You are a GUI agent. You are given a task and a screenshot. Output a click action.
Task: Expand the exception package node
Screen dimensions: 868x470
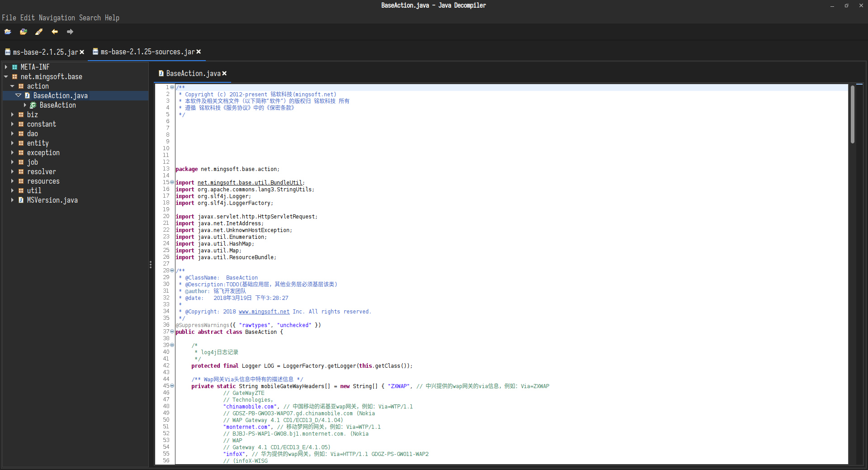coord(12,152)
